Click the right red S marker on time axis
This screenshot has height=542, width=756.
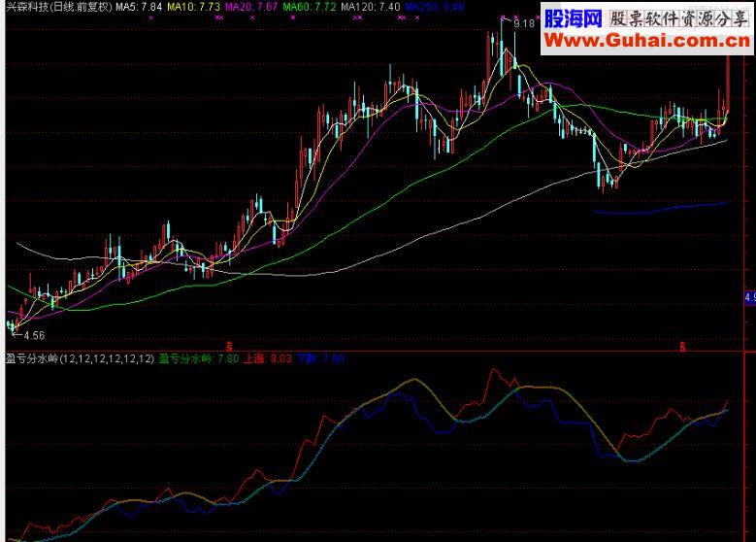682,346
